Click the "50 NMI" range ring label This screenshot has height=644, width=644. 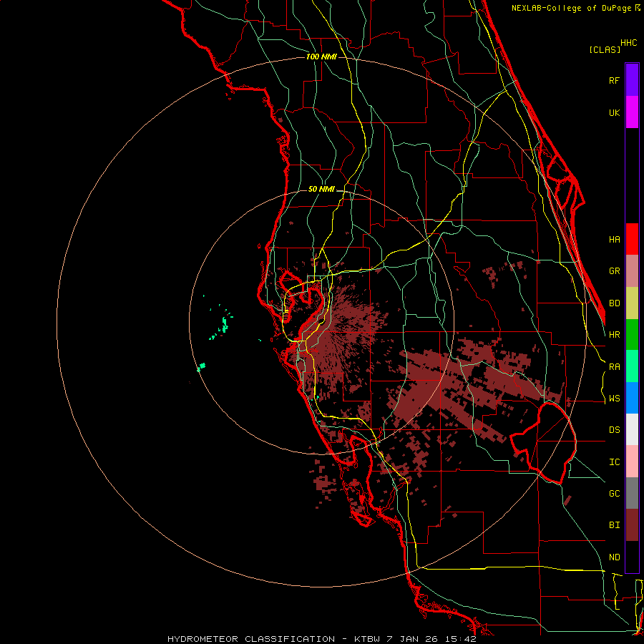pos(321,190)
